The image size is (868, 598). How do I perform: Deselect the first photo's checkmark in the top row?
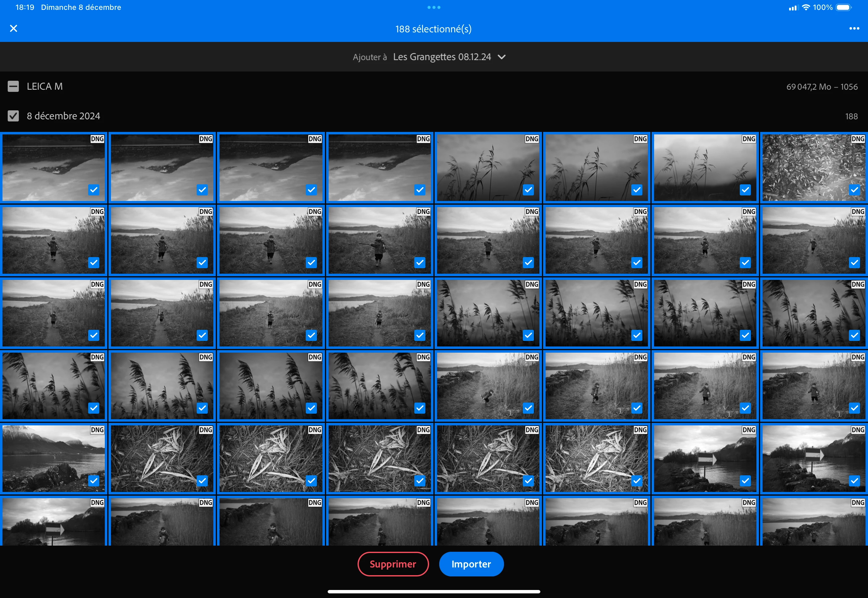94,190
